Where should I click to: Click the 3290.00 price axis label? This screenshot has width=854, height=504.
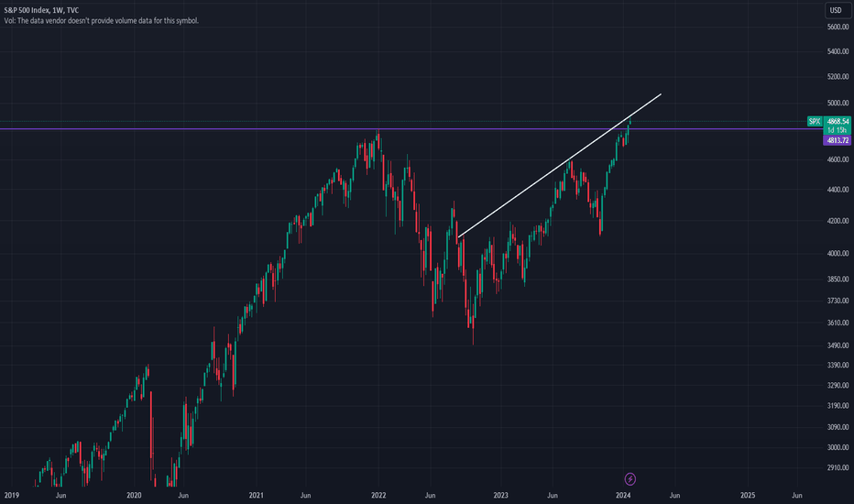838,385
